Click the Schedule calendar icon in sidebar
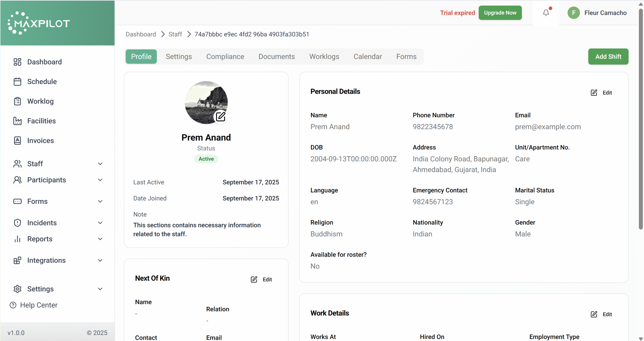 pyautogui.click(x=17, y=82)
